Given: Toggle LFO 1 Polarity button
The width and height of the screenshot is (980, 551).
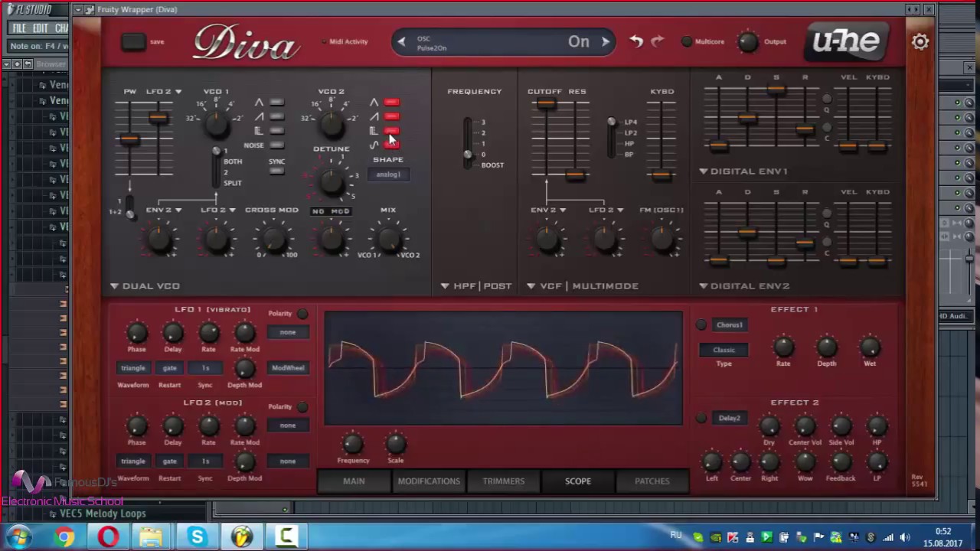Looking at the screenshot, I should (x=302, y=314).
